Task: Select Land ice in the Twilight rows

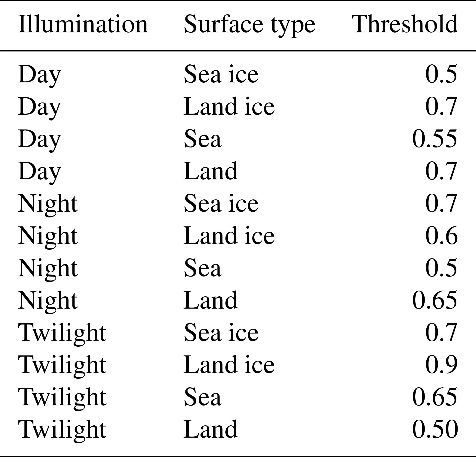Action: tap(229, 365)
